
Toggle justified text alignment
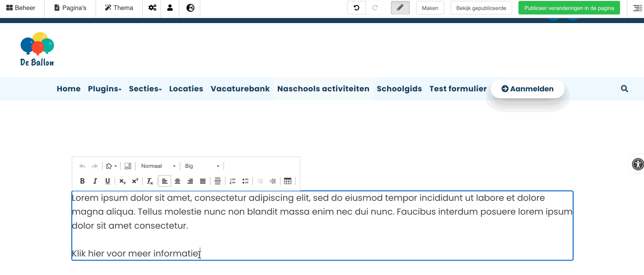203,181
